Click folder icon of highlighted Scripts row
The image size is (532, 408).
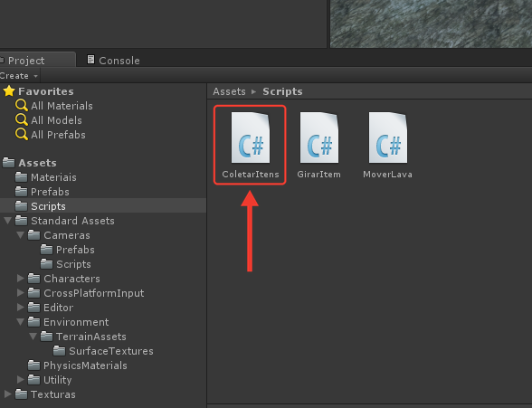22,206
